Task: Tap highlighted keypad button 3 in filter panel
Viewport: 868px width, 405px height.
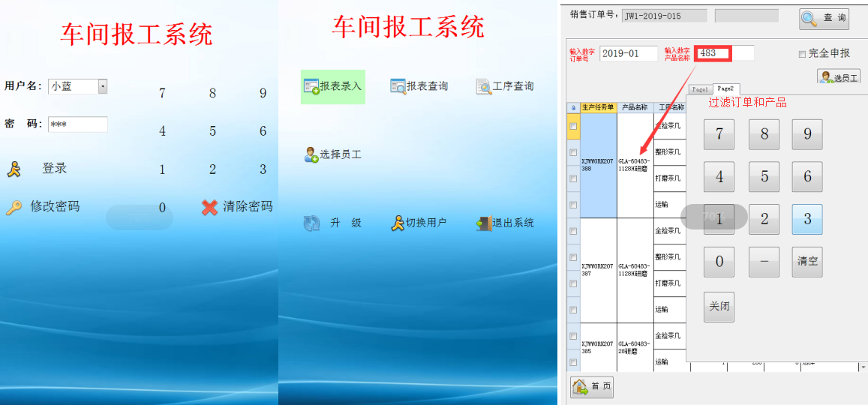Action: click(x=807, y=220)
